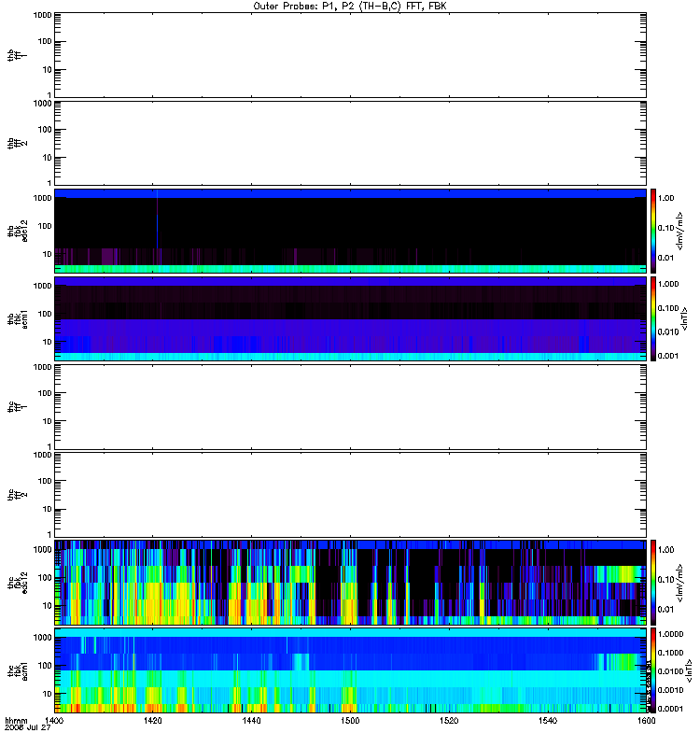Click the "2008 Jul 27" date label

28,728
